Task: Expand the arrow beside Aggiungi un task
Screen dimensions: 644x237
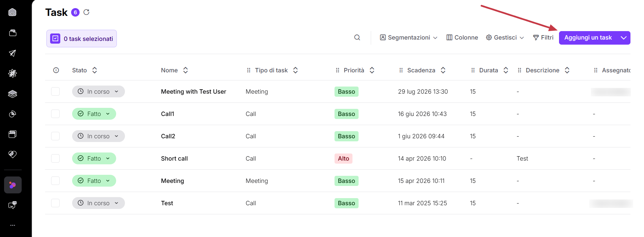Action: click(624, 38)
